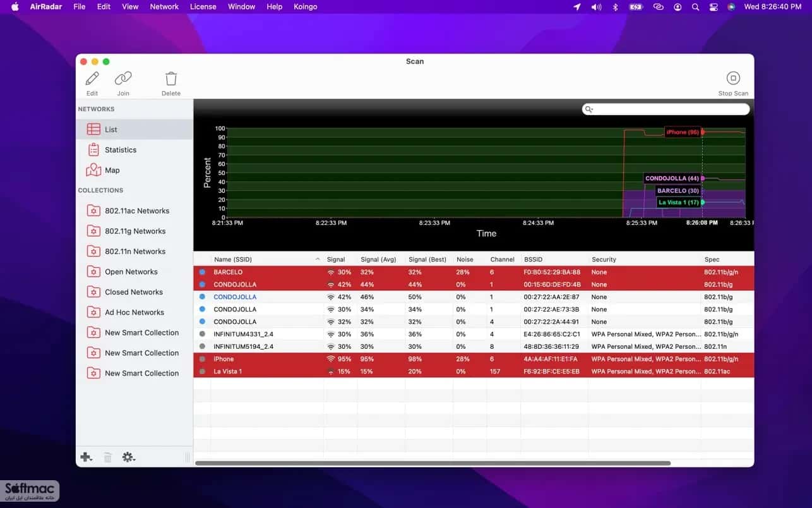Open the Map view icon
812x508 pixels.
pyautogui.click(x=93, y=170)
